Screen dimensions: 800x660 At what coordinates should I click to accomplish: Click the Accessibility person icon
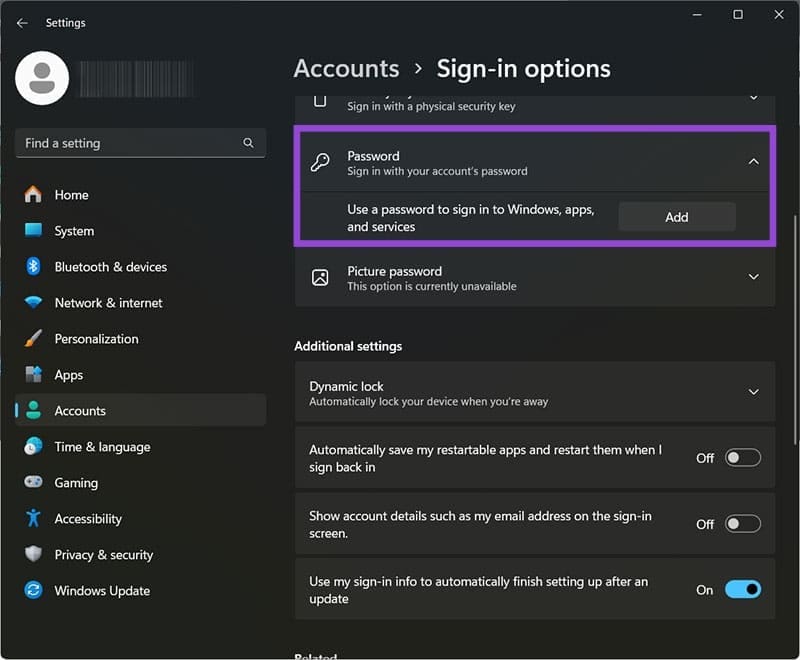(34, 519)
